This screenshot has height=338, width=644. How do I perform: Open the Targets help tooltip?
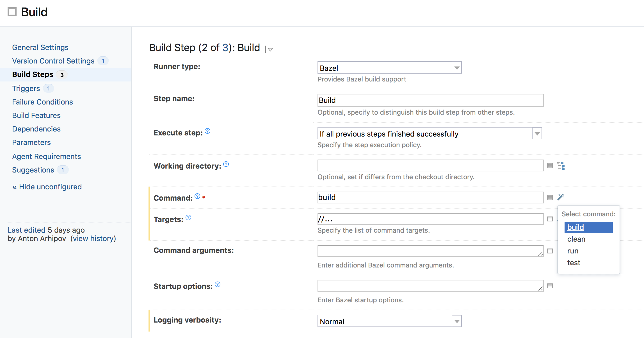click(188, 217)
